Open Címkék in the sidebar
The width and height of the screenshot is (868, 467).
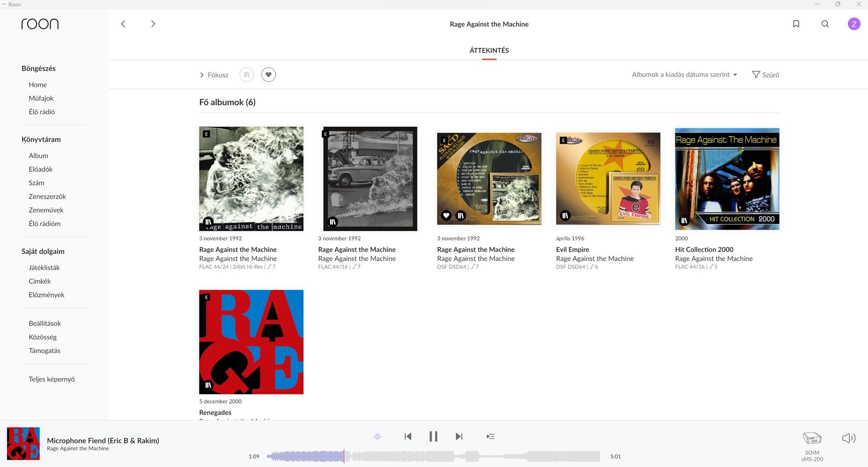[x=39, y=281]
